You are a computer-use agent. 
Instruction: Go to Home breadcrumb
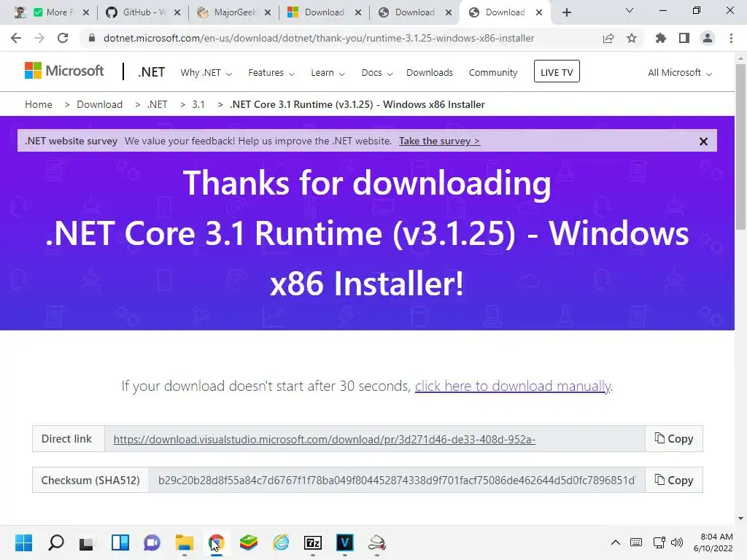[x=39, y=104]
